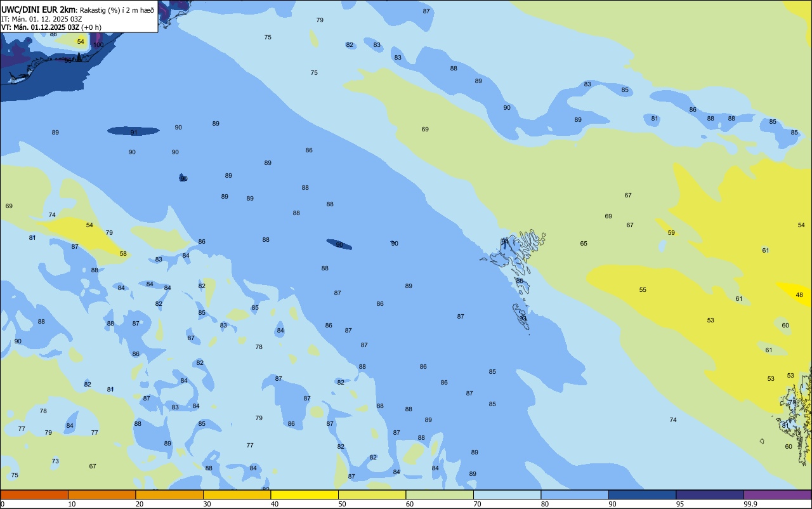
Task: Click the "95" legend tick label
Action: coord(680,504)
